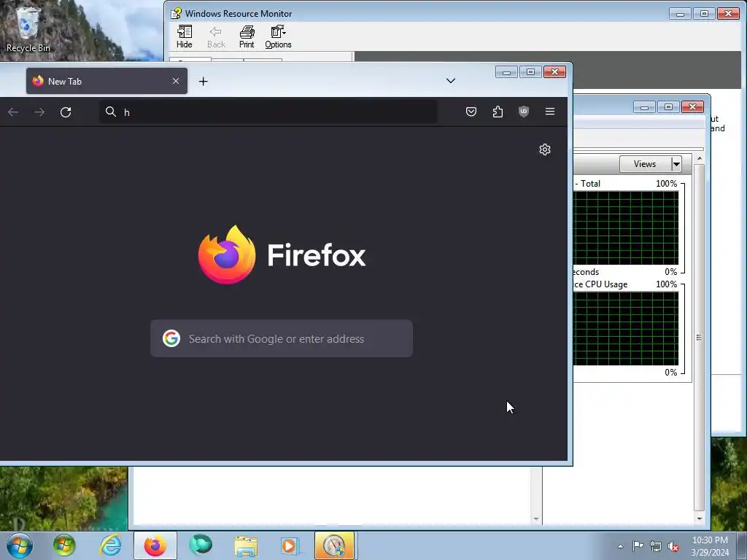Click the network tray icon
Image resolution: width=747 pixels, height=560 pixels.
656,547
